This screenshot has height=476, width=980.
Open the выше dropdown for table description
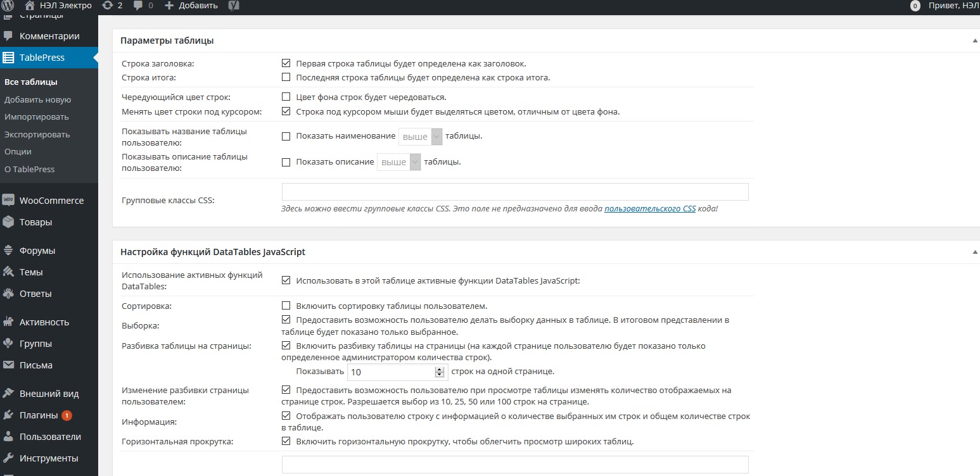[398, 162]
